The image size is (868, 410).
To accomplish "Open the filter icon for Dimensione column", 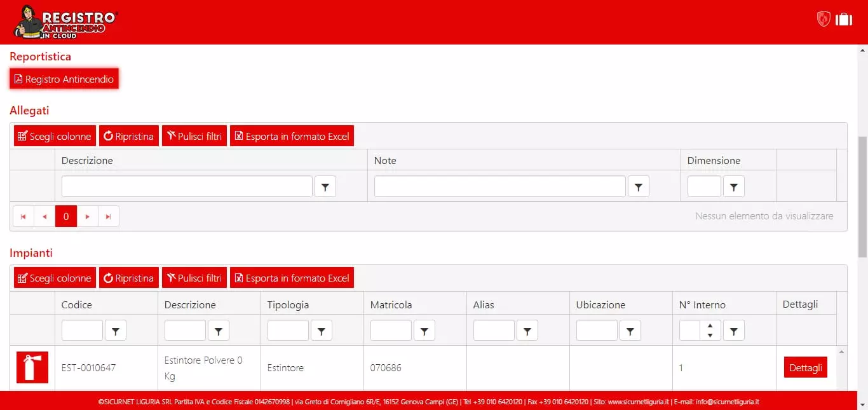I will (734, 186).
